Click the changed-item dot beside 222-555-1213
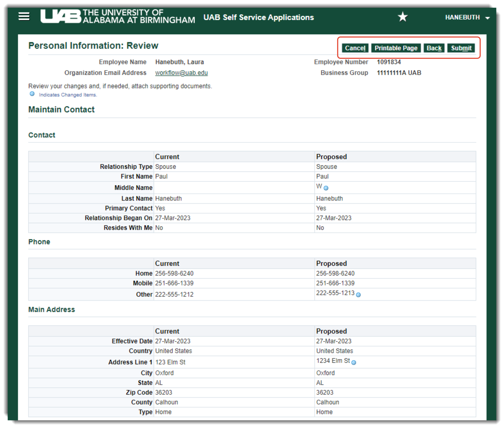 point(358,295)
